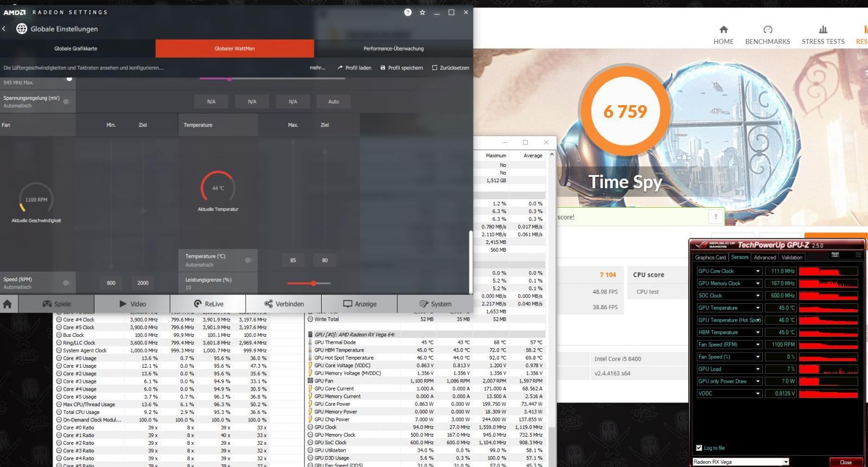
Task: Open 3DMark BENCHMARKS page
Action: coord(768,35)
